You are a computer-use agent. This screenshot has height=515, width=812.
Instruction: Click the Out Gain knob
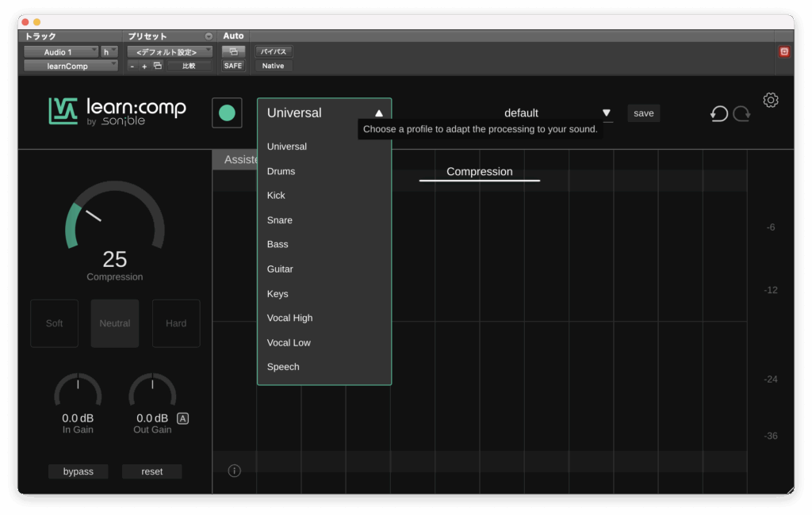click(x=152, y=391)
